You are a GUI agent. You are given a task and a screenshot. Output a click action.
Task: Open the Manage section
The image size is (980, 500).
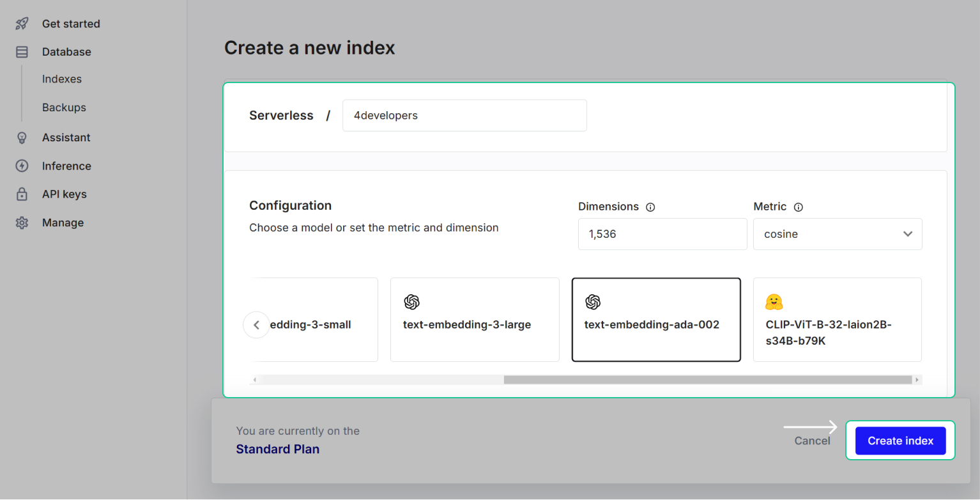[63, 223]
